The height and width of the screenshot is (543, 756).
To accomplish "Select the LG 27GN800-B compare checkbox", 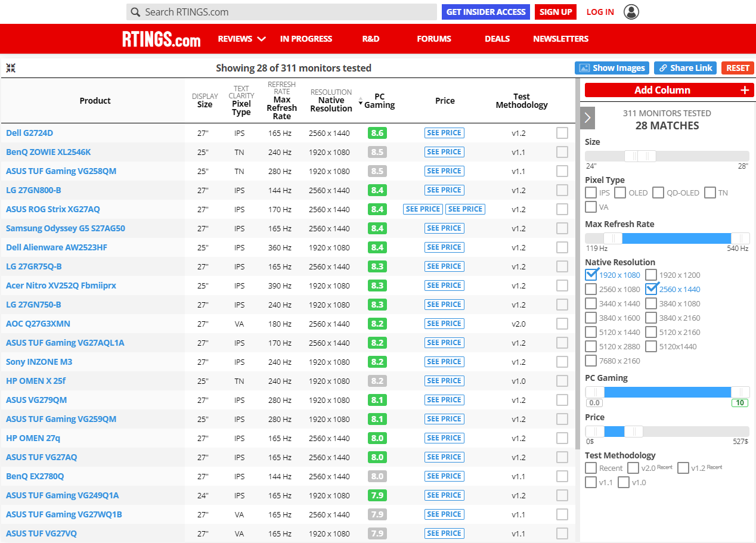I will 562,190.
